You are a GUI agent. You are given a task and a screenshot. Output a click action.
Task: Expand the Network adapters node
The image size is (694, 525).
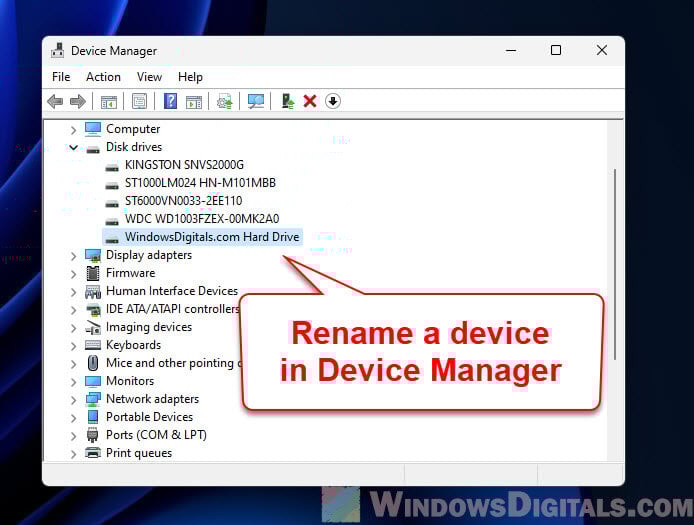pyautogui.click(x=73, y=400)
